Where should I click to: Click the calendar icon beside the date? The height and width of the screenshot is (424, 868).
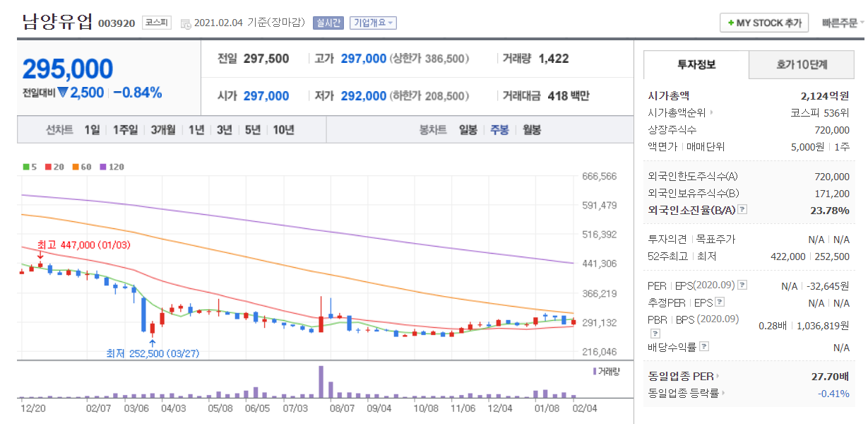[186, 23]
